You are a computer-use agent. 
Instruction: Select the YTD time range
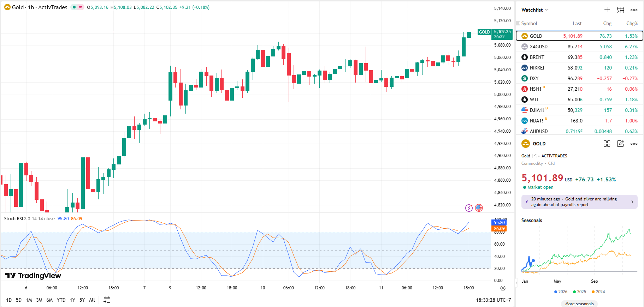click(x=61, y=300)
